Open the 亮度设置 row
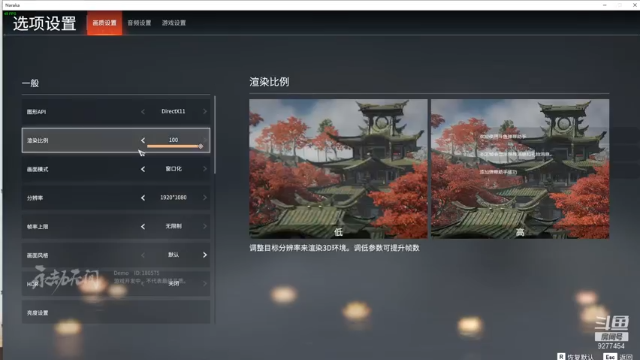 point(116,312)
